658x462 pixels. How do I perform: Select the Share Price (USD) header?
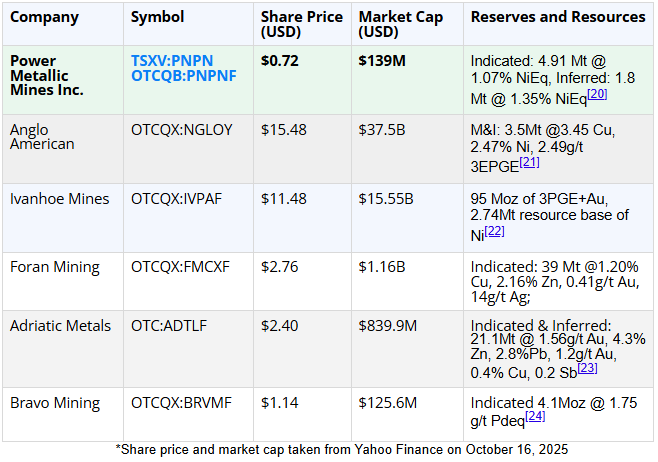[301, 25]
